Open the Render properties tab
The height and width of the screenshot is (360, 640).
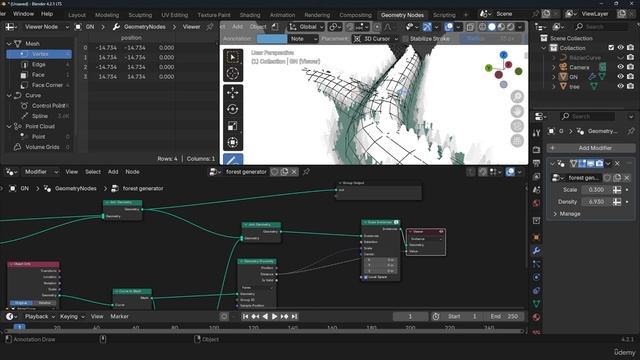coord(537,150)
